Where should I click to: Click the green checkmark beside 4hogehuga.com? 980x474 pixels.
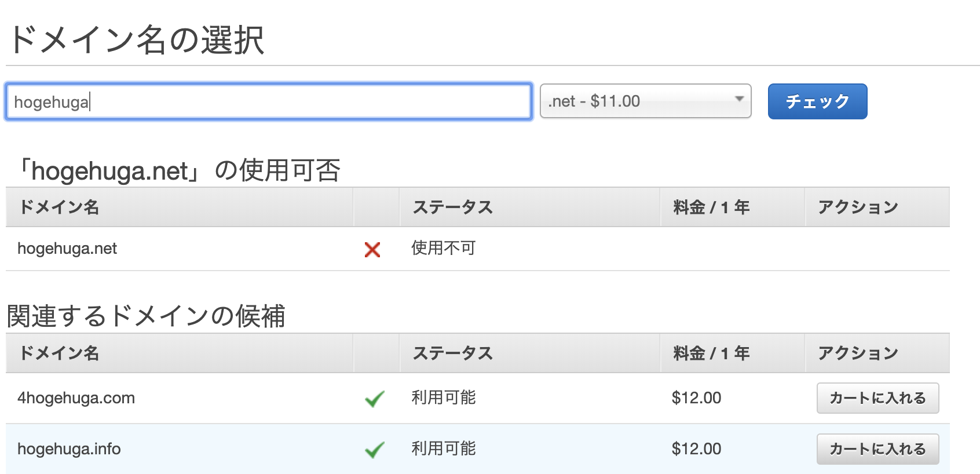click(x=375, y=399)
